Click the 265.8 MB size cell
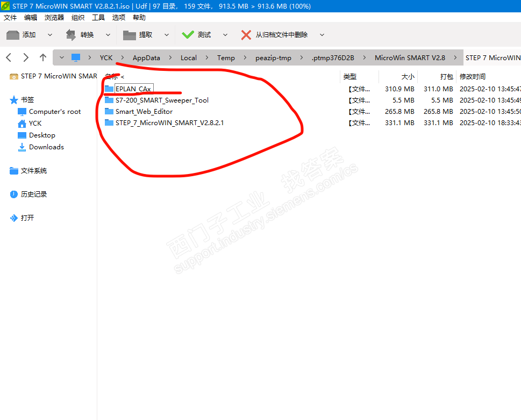The height and width of the screenshot is (420, 521). tap(399, 112)
